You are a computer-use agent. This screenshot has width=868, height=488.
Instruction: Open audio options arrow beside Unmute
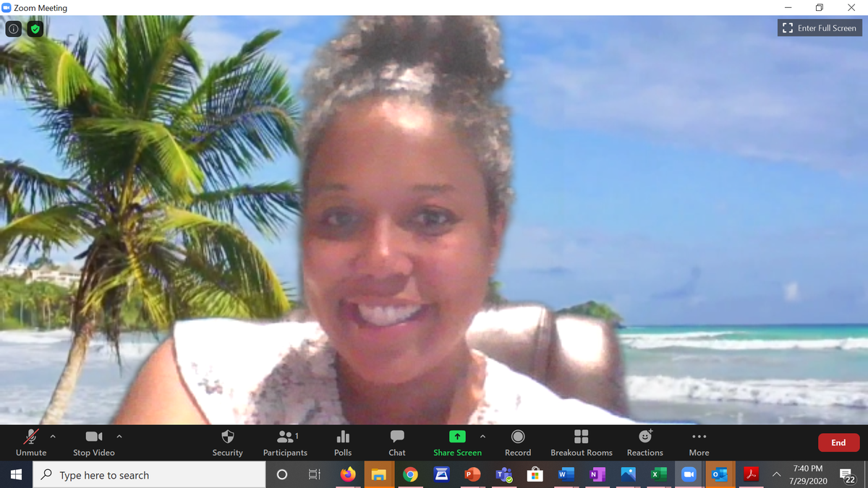click(x=53, y=437)
